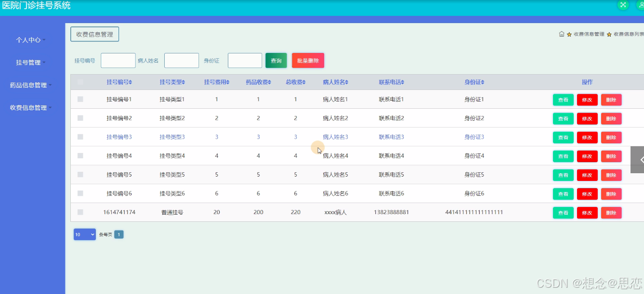The width and height of the screenshot is (644, 294).
Task: Open the rows-per-page dropdown showing 10
Action: [85, 234]
